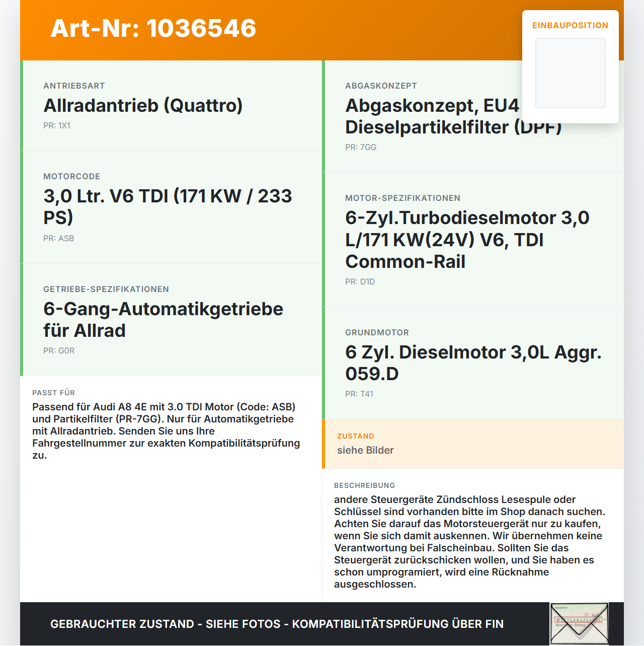This screenshot has height=646, width=644.
Task: Select 'Allradantrieb (Quattro)' text
Action: (143, 105)
